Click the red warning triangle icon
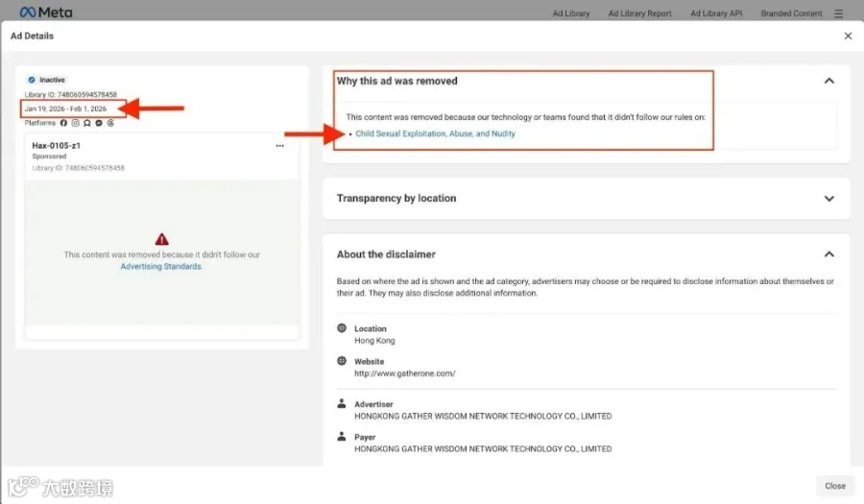 (x=161, y=239)
